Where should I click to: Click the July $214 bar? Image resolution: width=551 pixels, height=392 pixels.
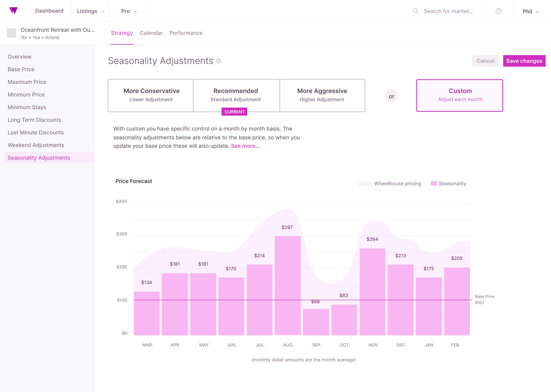click(260, 300)
